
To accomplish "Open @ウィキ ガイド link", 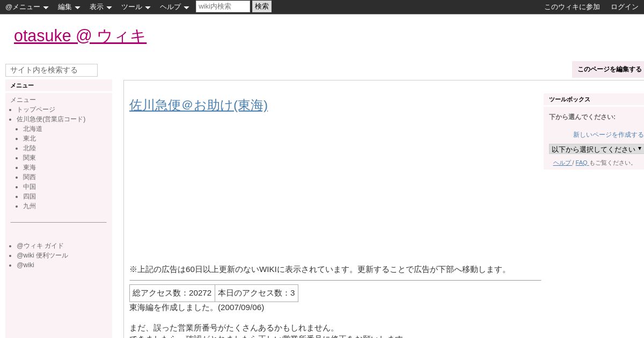I will tap(40, 246).
